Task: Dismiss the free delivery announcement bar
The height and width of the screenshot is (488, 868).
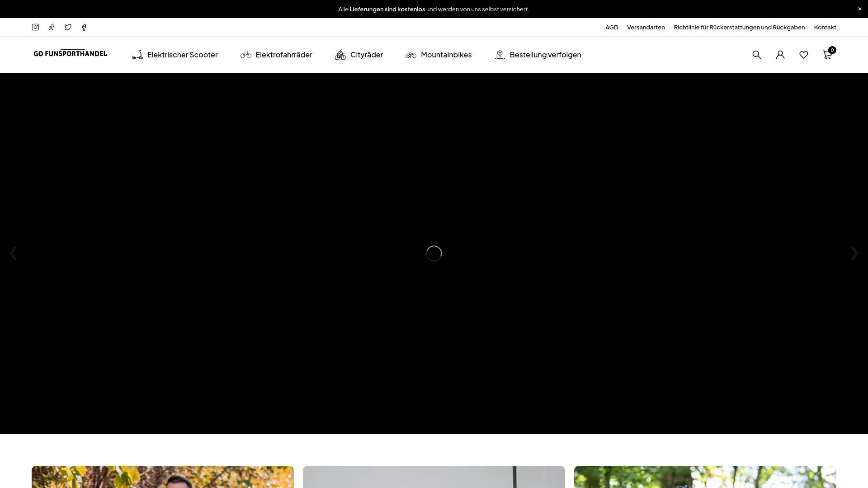Action: [859, 9]
